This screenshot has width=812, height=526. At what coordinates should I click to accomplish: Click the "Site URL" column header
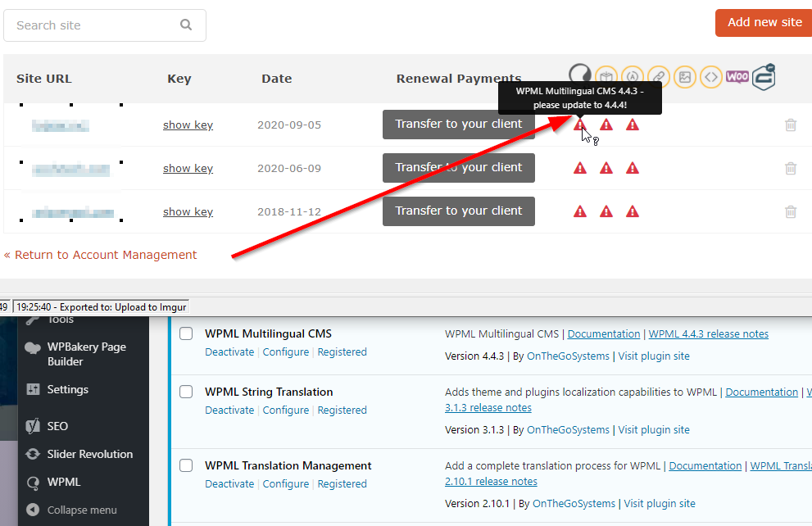(44, 79)
